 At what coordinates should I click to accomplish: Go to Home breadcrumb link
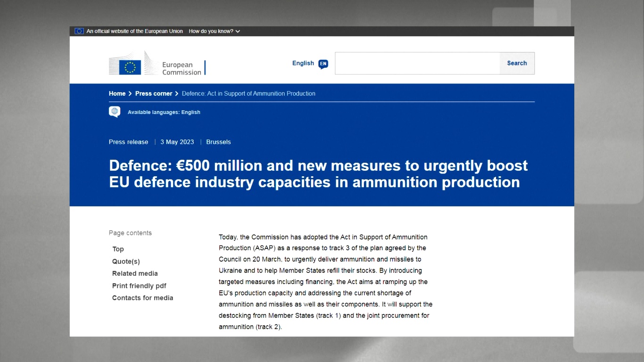coord(117,94)
